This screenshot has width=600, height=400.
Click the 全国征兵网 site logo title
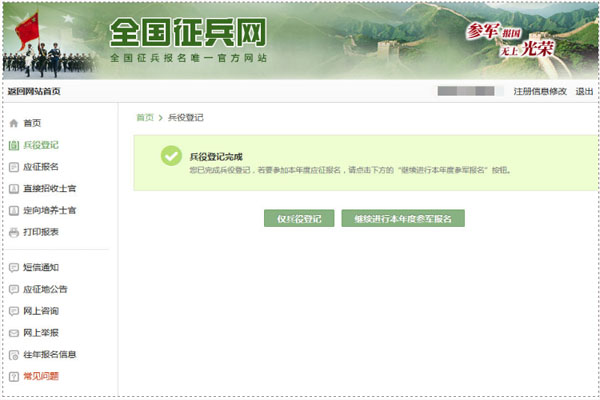(188, 32)
